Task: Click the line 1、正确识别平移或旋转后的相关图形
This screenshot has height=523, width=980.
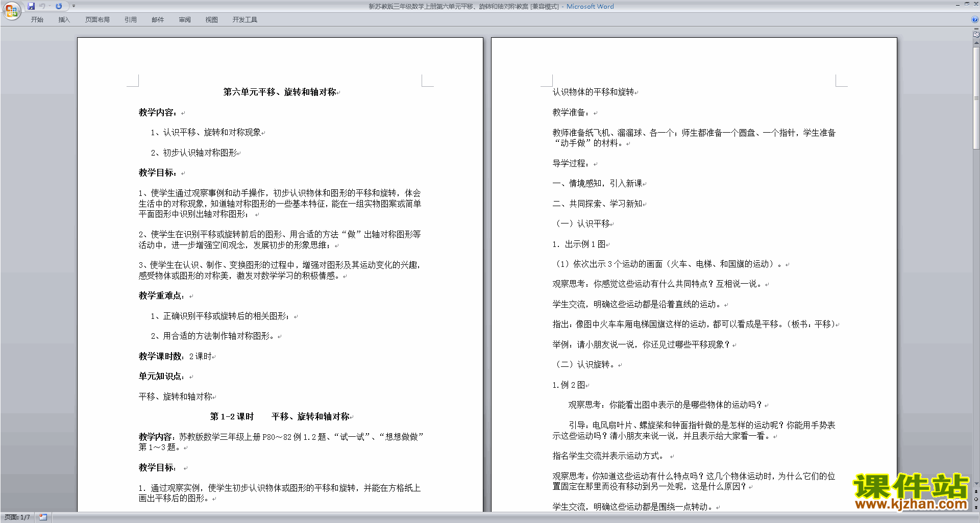Action: (x=220, y=316)
